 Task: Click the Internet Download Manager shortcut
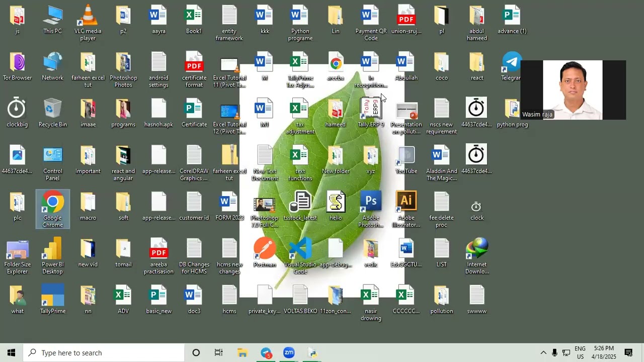point(477,256)
